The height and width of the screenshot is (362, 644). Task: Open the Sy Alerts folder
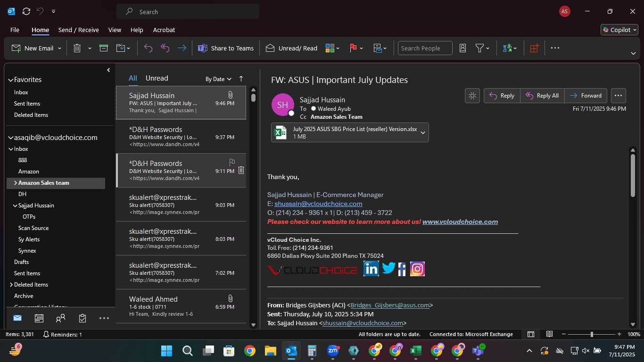[29, 239]
